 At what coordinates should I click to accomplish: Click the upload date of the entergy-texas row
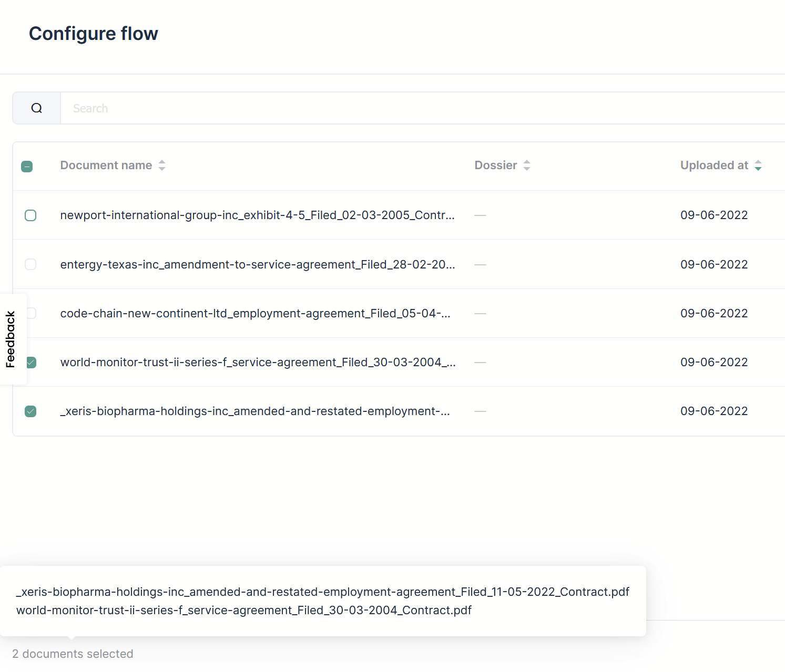714,264
